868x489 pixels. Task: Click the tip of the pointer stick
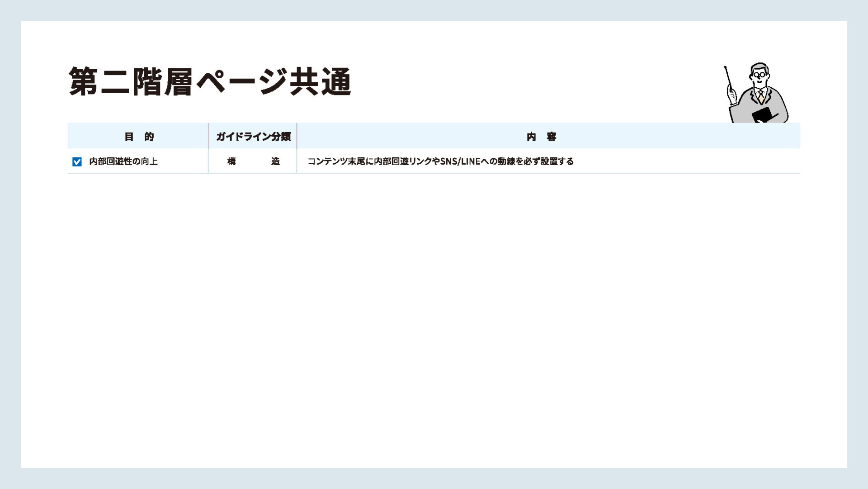pyautogui.click(x=725, y=68)
